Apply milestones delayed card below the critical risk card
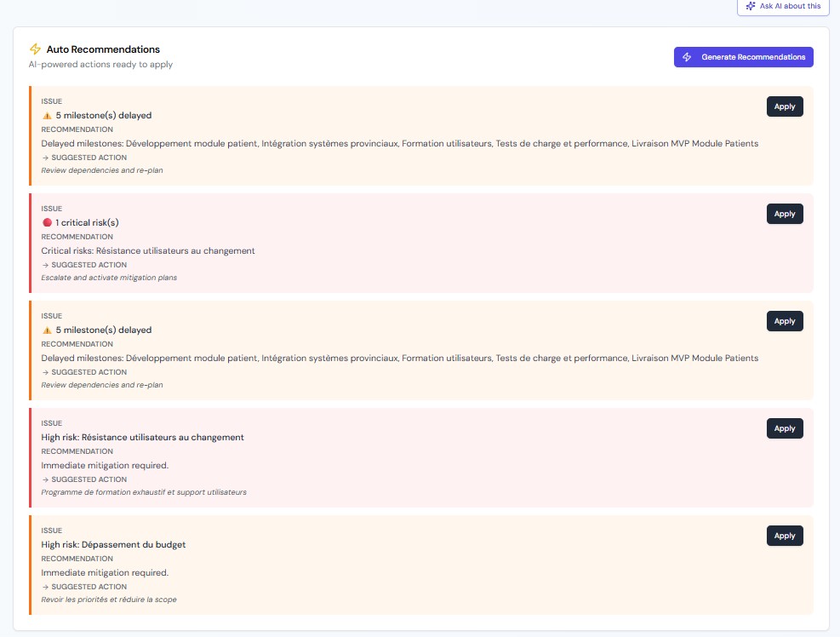 coord(785,321)
